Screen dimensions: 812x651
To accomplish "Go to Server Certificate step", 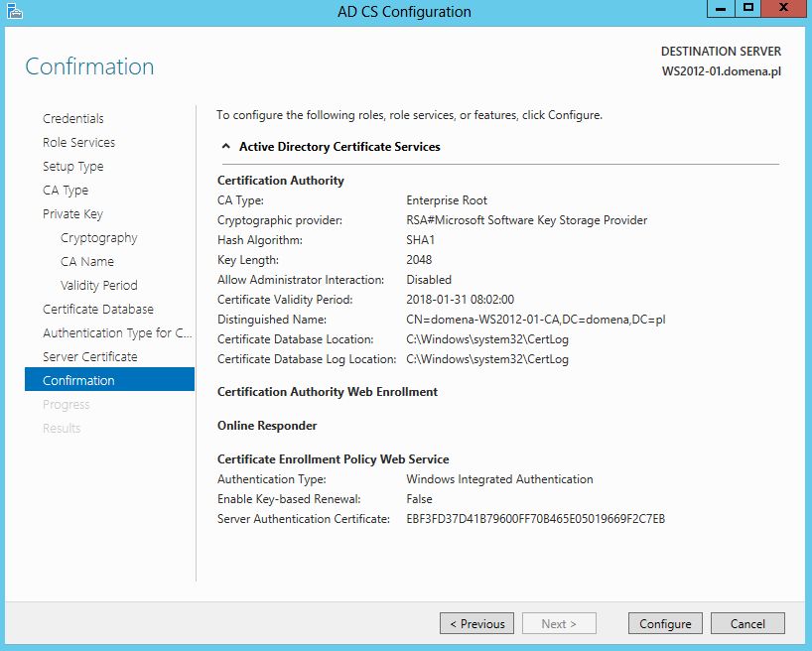I will tap(89, 357).
